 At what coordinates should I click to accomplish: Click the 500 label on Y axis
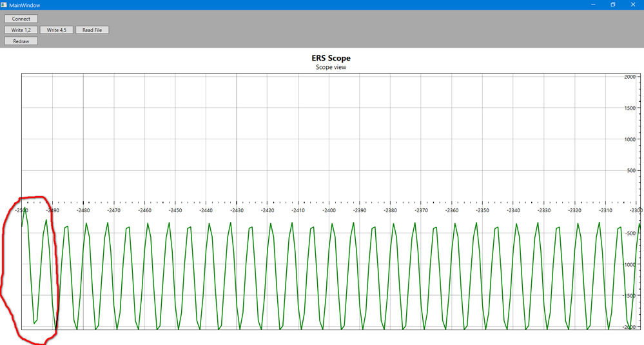tap(631, 170)
